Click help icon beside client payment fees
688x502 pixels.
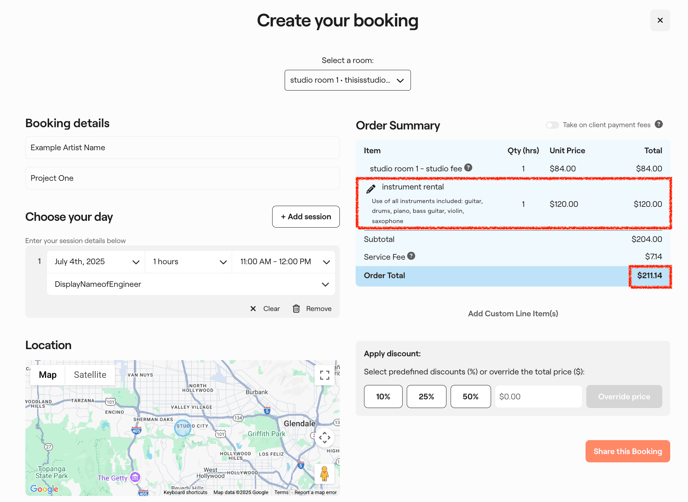coord(659,125)
